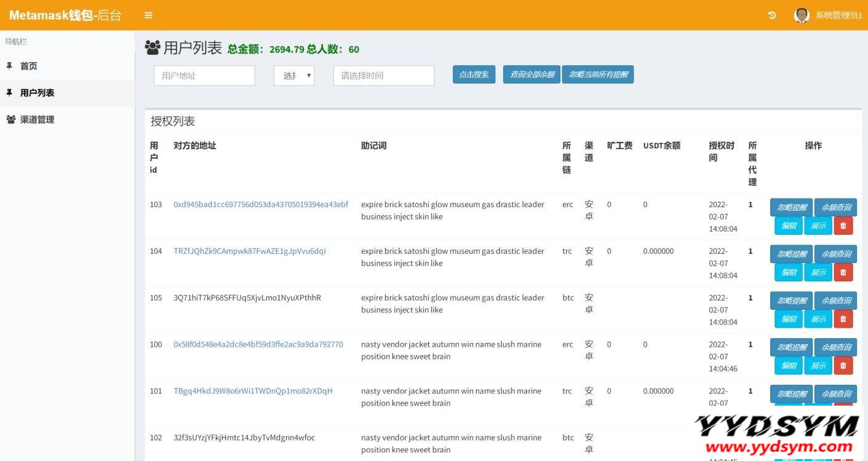
Task: Click the pin icon next to 首页
Action: (9, 66)
